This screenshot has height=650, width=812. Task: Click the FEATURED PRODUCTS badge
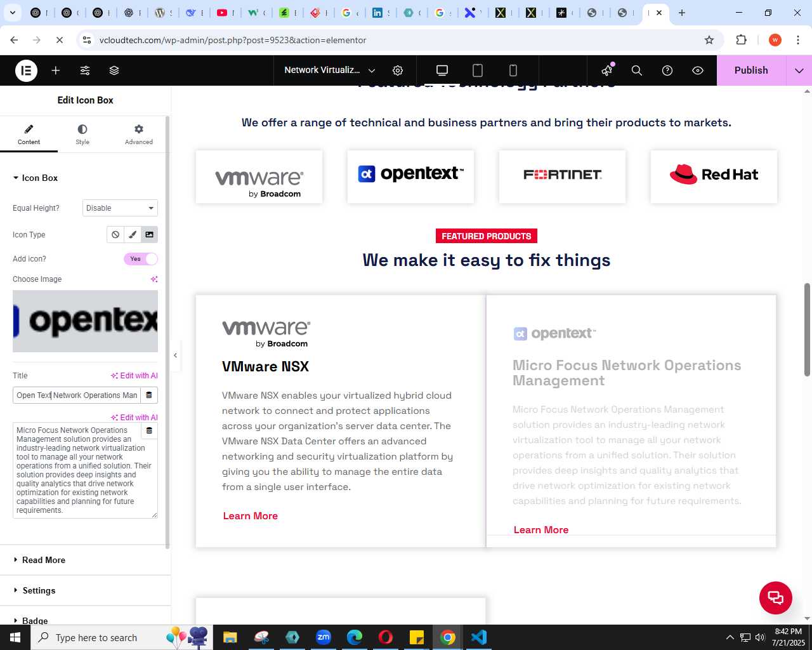point(487,236)
